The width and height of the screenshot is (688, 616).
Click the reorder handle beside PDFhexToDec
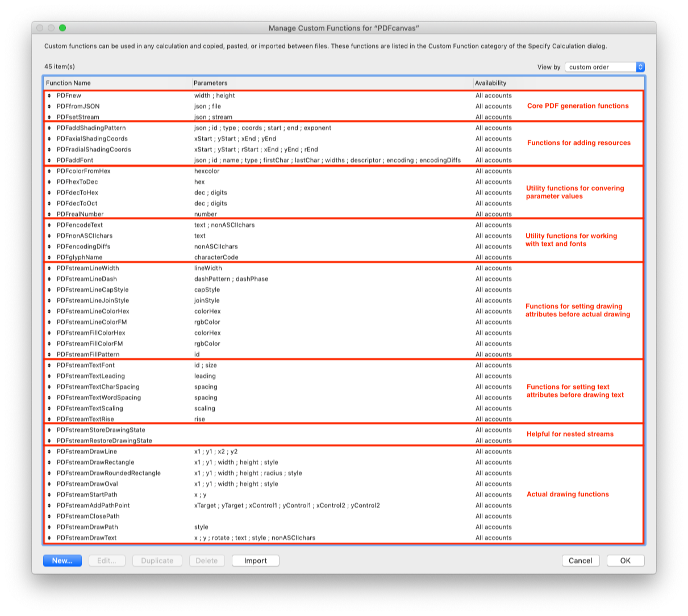[49, 182]
